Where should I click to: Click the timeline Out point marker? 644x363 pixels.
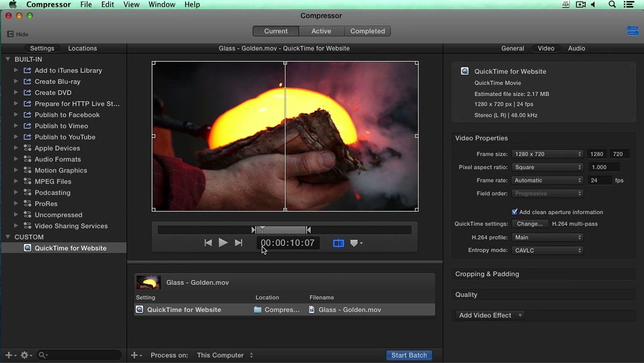pos(308,230)
